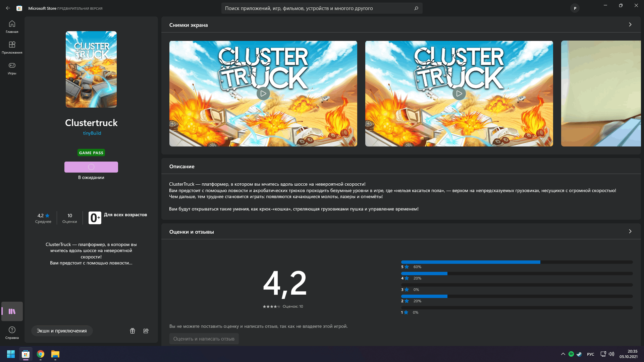
Task: Switch input language РУС
Action: click(591, 354)
